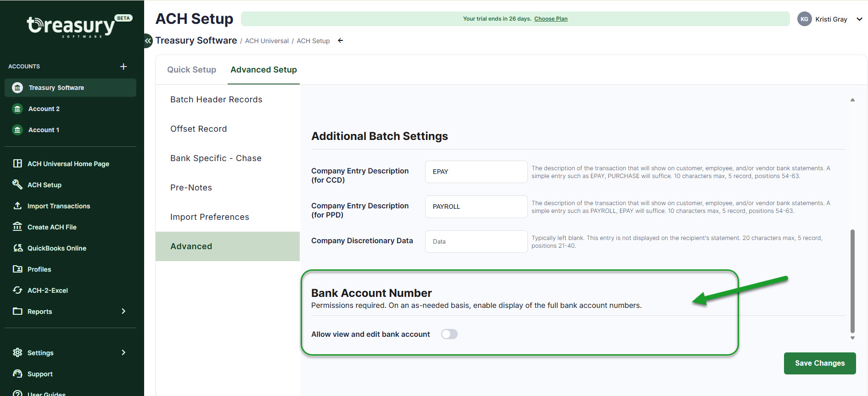Switch to the Advanced Setup tab
The image size is (868, 396).
tap(263, 70)
